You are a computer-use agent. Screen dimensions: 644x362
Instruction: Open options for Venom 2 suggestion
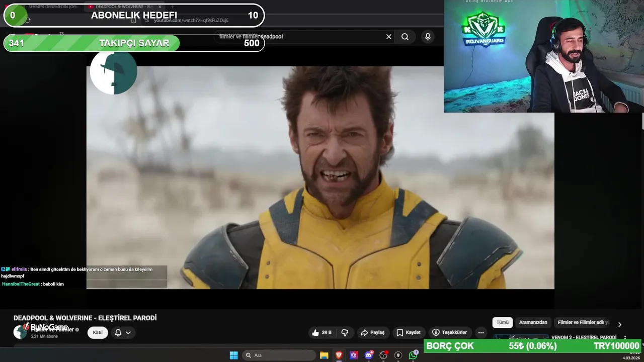[x=625, y=337]
